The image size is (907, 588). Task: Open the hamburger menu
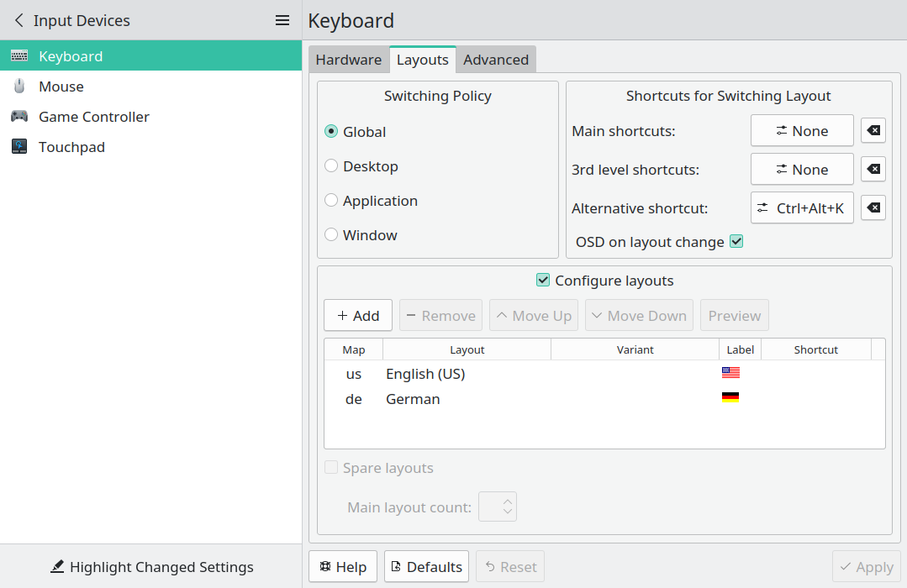282,20
